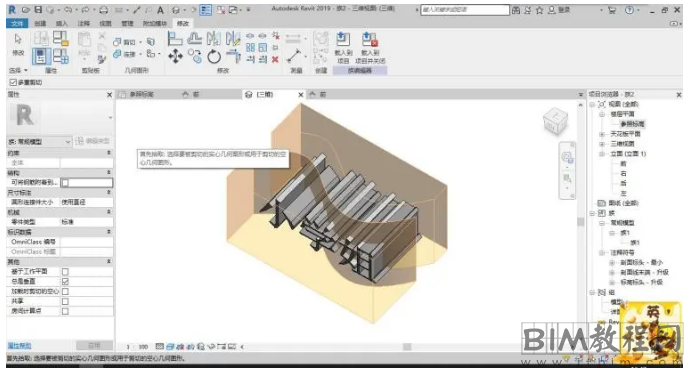The height and width of the screenshot is (371, 689).
Task: Click the Revit R application logo
Action: click(x=12, y=10)
